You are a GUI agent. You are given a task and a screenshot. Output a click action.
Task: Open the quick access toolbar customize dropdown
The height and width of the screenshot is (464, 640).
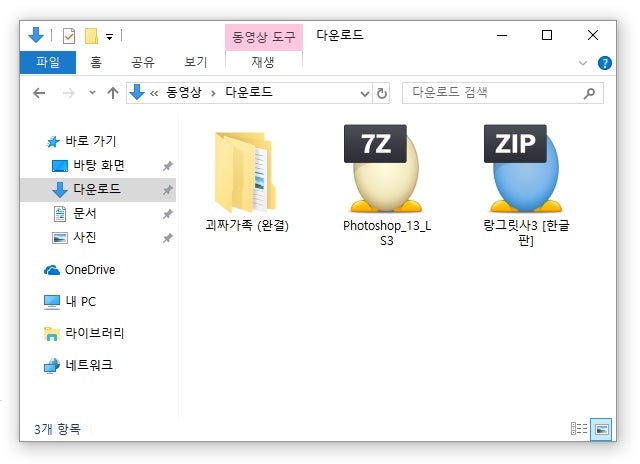[x=109, y=37]
